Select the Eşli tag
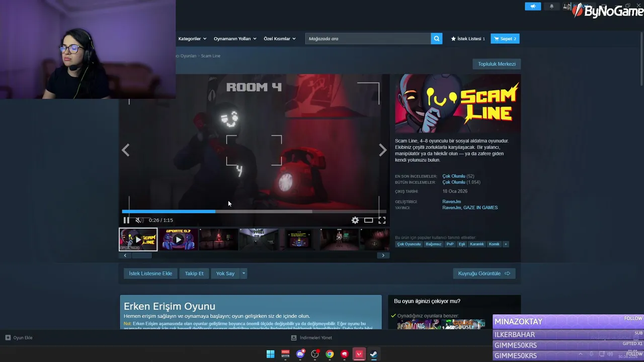The height and width of the screenshot is (362, 644). click(x=462, y=244)
